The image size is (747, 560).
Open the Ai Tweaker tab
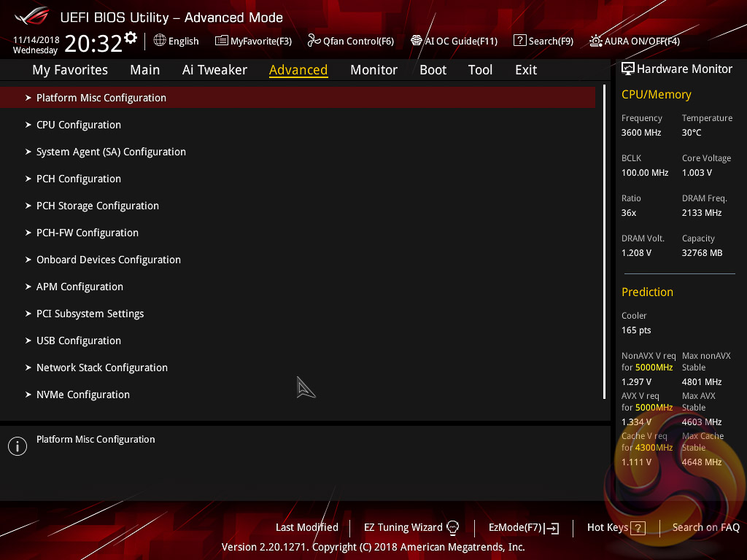(215, 70)
